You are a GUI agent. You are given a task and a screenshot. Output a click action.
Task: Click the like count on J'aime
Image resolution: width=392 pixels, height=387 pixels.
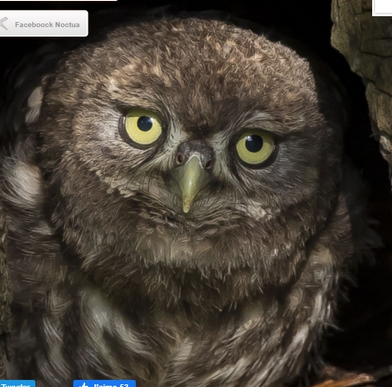(x=124, y=385)
